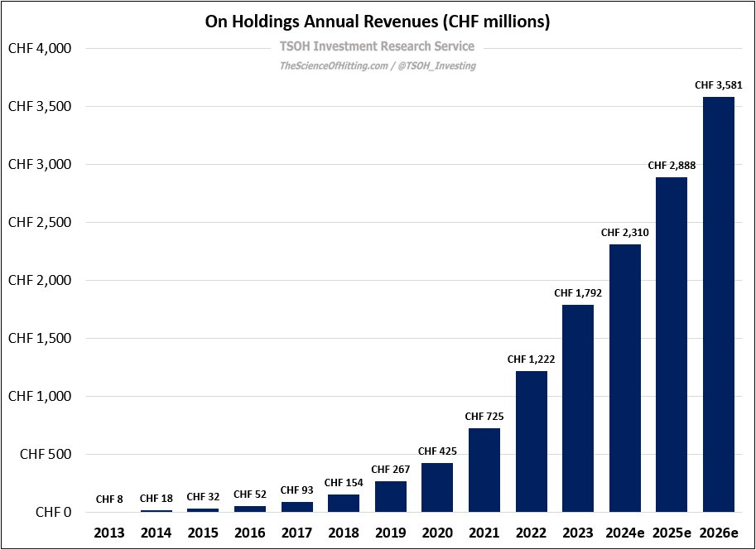Select the TSOH Investment Research Service label

pos(377,46)
